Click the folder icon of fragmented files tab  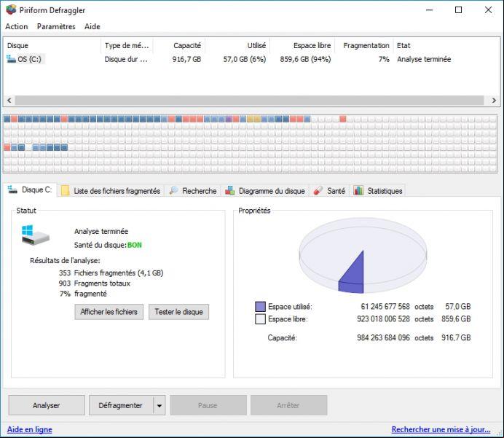pos(66,190)
